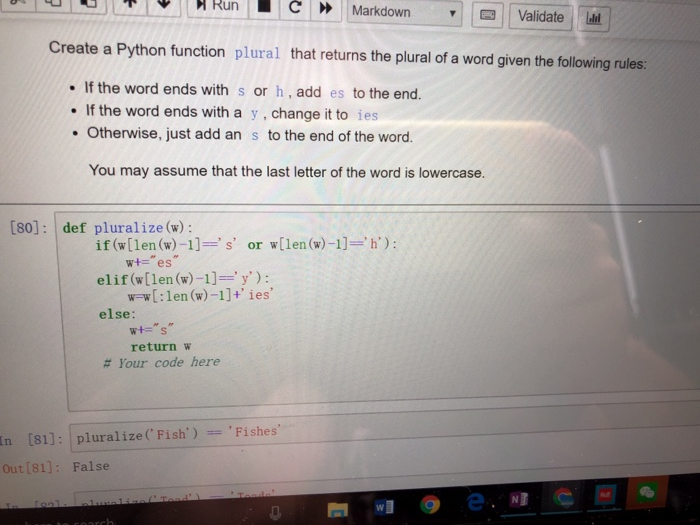700x525 pixels.
Task: Interrupt the kernel with the stop icon
Action: pyautogui.click(x=264, y=7)
